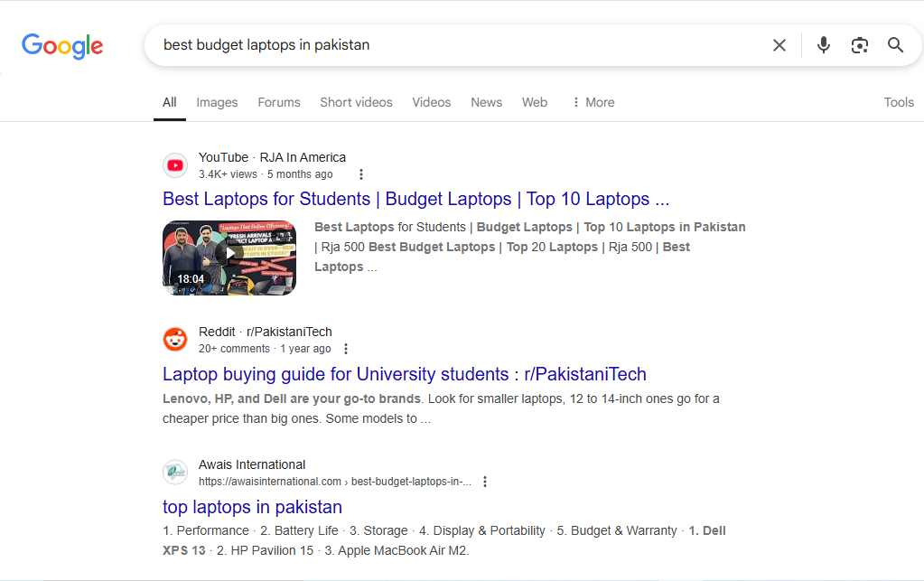Click the '20+ comments · 1 year ago' text
Image resolution: width=924 pixels, height=581 pixels.
(x=265, y=349)
